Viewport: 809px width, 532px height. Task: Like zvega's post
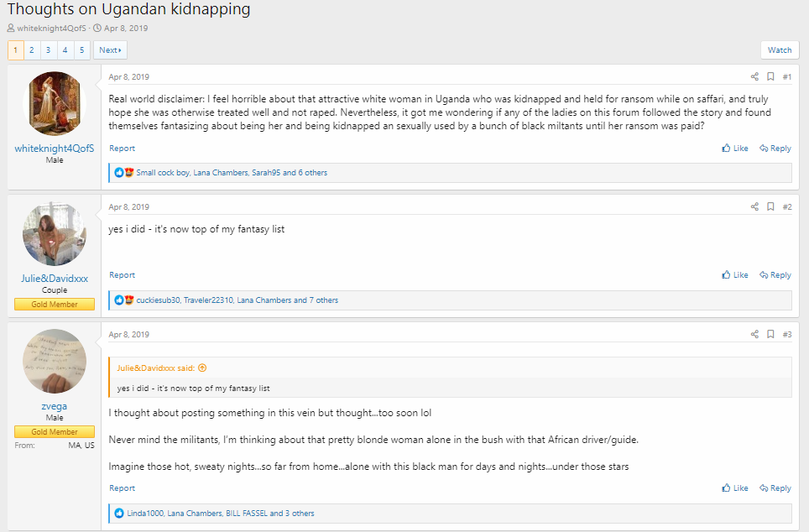point(734,488)
